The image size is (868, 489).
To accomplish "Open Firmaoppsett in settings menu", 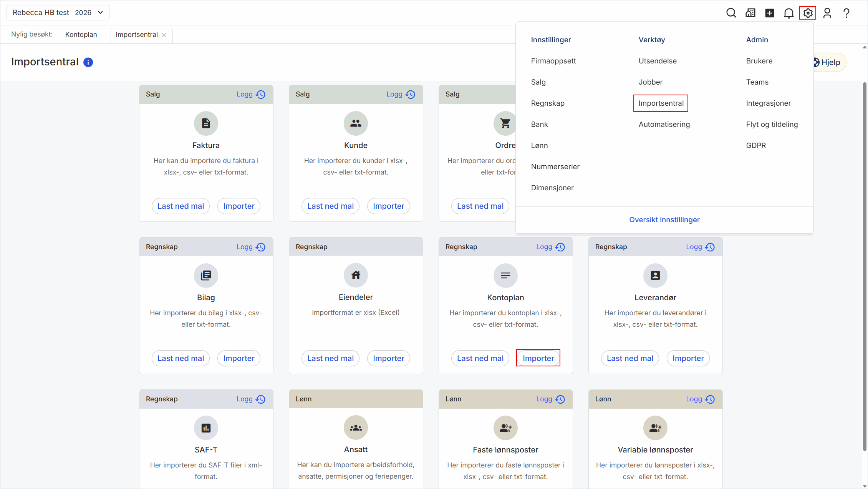I will pyautogui.click(x=553, y=61).
